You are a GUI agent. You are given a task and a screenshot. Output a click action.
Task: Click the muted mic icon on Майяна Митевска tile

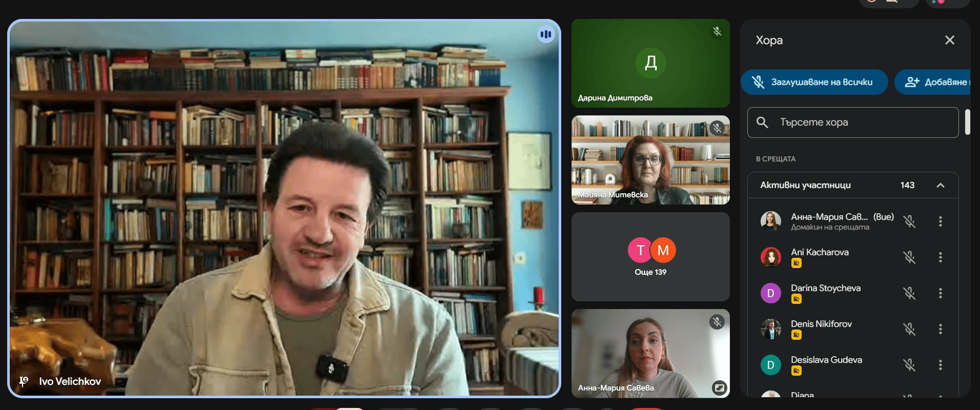click(x=717, y=128)
